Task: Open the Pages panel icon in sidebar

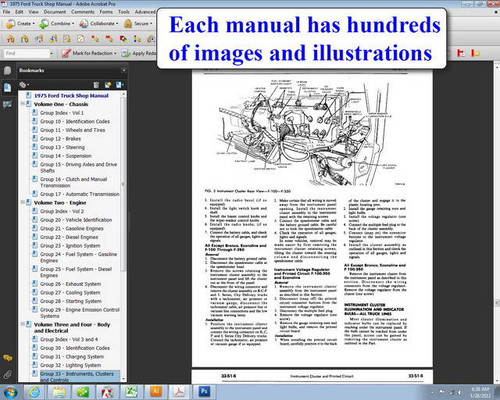Action: coord(7,70)
